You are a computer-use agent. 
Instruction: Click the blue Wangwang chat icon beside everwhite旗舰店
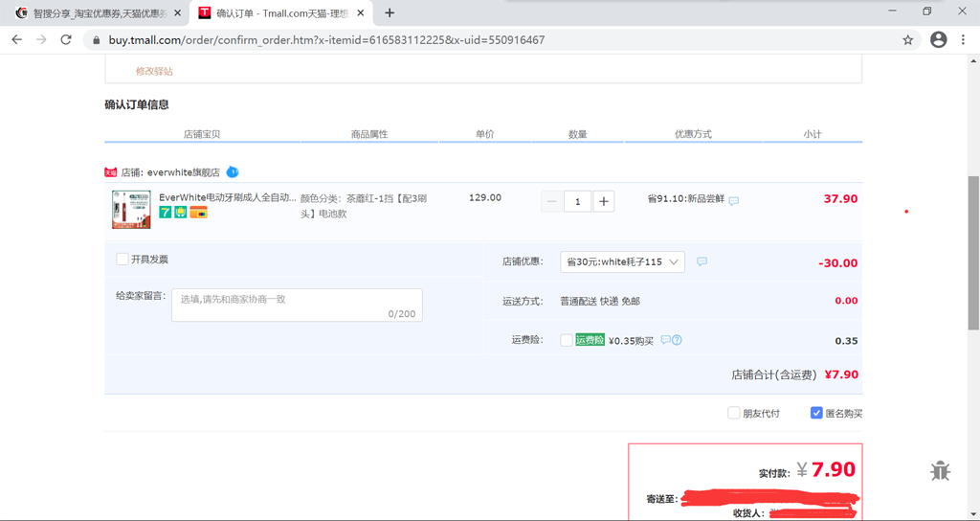tap(232, 172)
